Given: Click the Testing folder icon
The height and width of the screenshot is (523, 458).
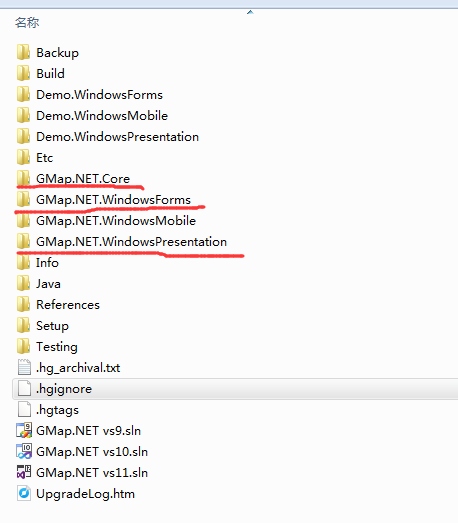Looking at the screenshot, I should click(23, 347).
